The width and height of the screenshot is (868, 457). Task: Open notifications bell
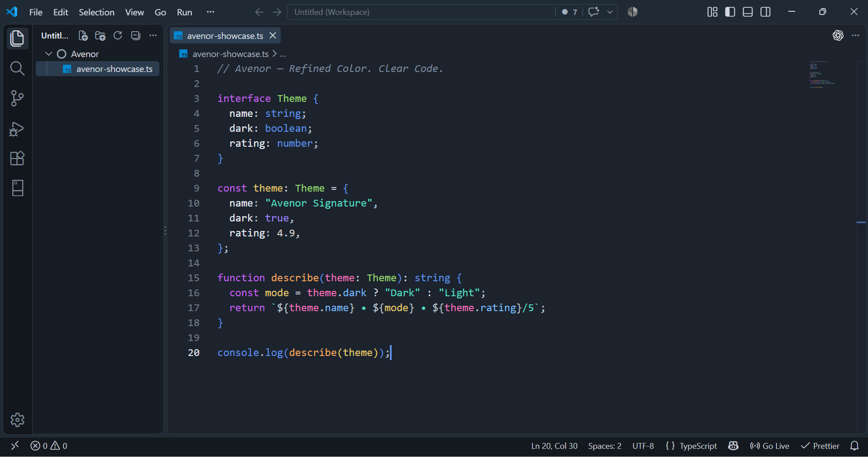pos(854,446)
